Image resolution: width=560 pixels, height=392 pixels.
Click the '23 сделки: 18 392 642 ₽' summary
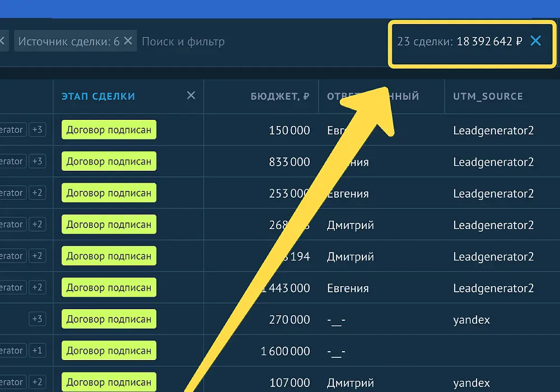[x=460, y=41]
